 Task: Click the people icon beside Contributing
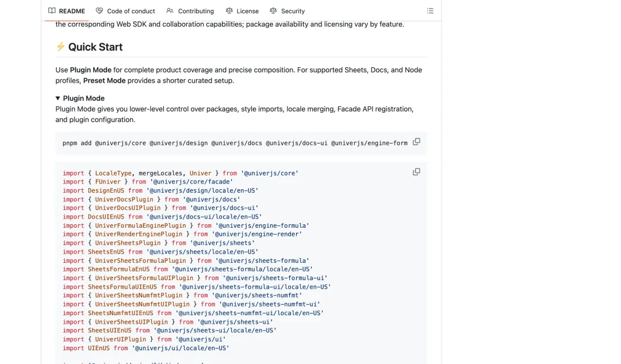[x=170, y=11]
